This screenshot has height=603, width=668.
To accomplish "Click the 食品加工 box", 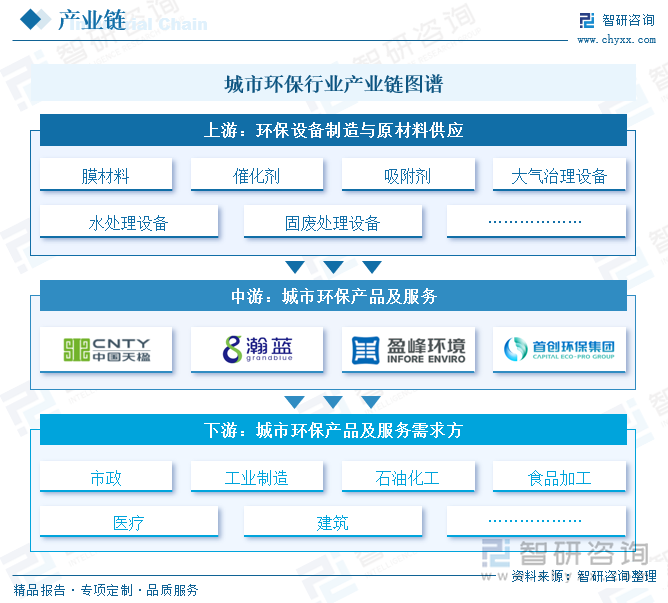I will [x=559, y=476].
